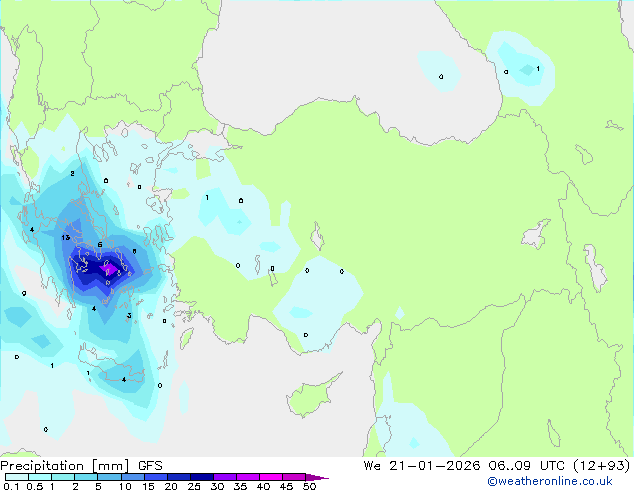Pick the 10 to 15 mm legend swatch

coord(132,477)
